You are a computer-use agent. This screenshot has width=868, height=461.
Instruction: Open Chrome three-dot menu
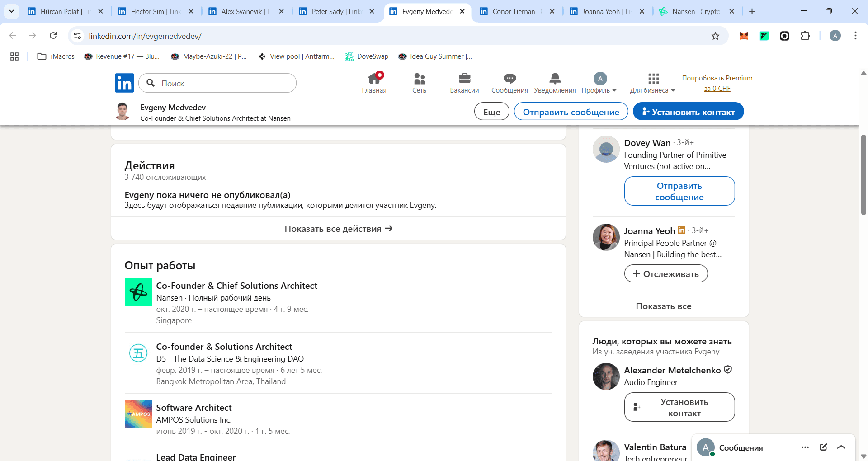coord(855,36)
